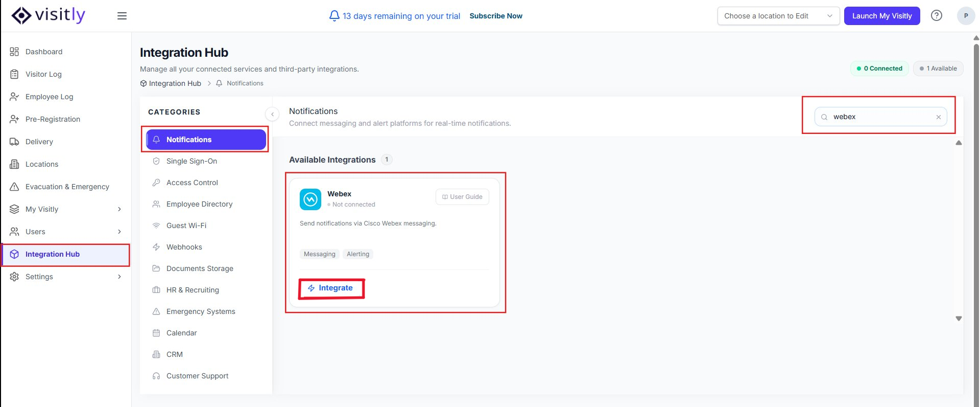
Task: Open the CRM category
Action: coord(206,354)
